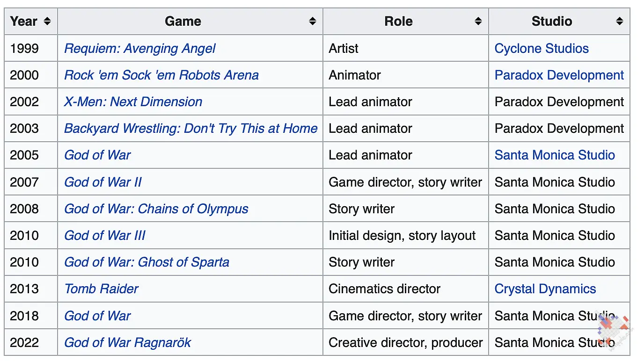The height and width of the screenshot is (361, 644).
Task: Sort table by Game column arrows
Action: point(313,22)
